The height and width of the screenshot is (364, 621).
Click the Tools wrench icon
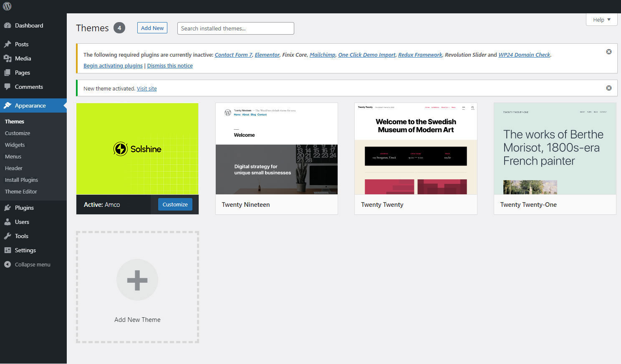tap(8, 236)
